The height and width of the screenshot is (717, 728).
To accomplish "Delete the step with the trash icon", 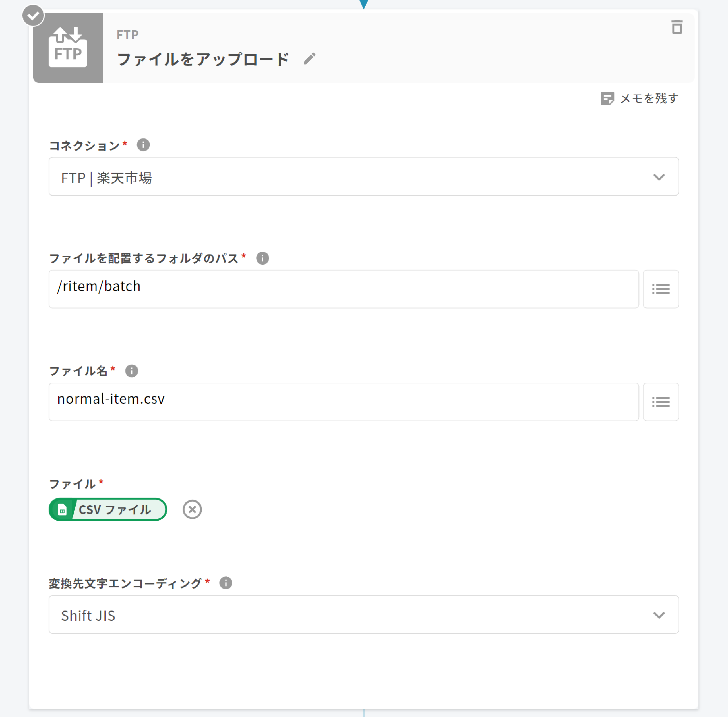I will 677,27.
